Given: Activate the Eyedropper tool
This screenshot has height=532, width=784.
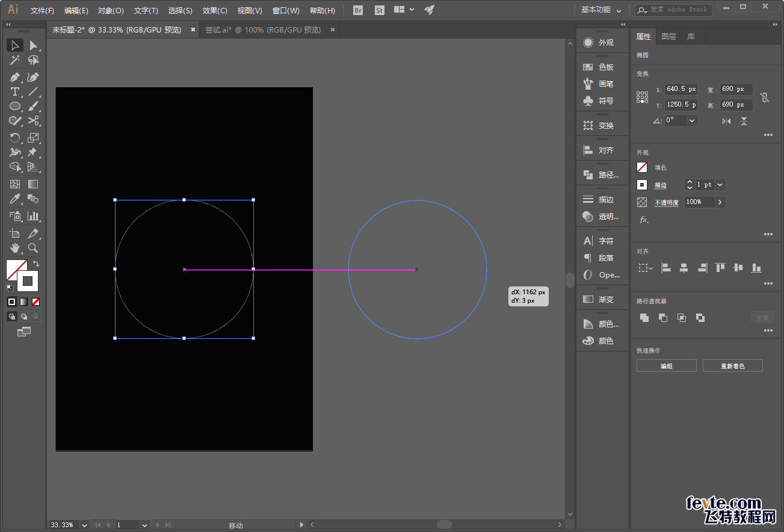Looking at the screenshot, I should [x=15, y=199].
